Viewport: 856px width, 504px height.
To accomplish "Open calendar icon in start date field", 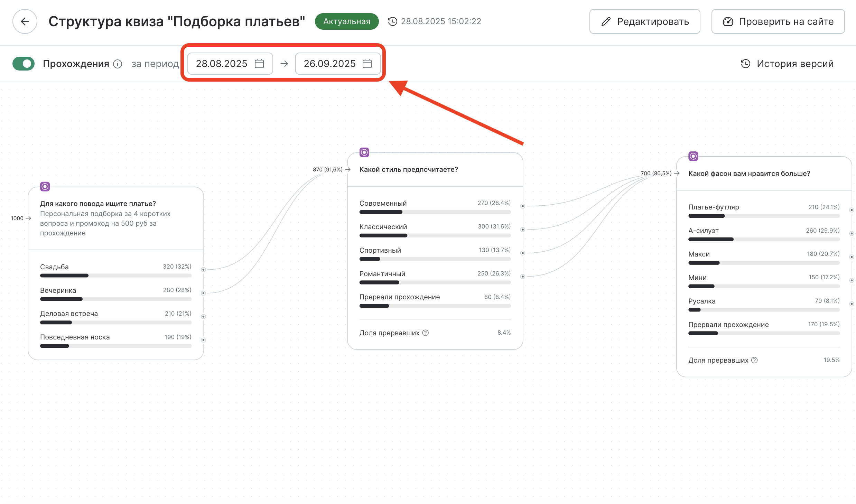I will [x=259, y=64].
